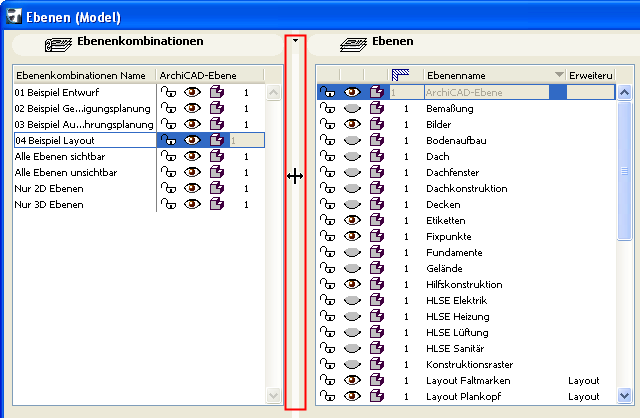Viewport: 640px width, 418px height.
Task: Toggle lock icon for Bilder layer
Action: point(327,124)
